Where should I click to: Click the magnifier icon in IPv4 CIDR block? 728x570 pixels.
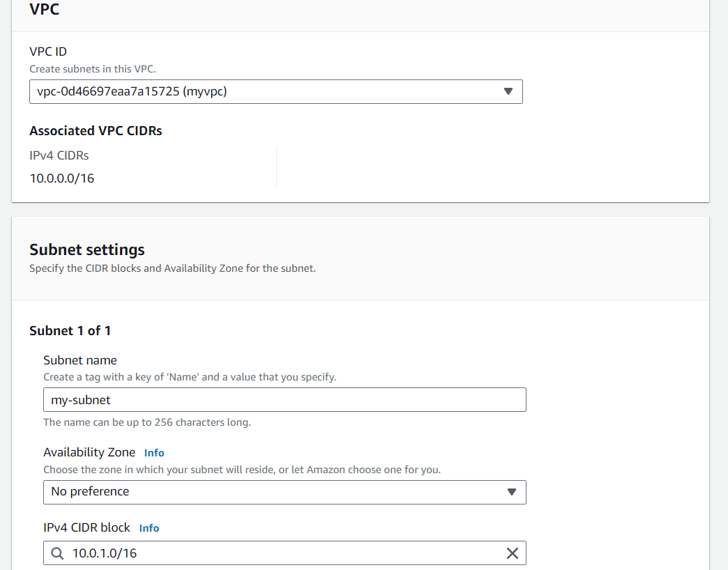coord(57,553)
